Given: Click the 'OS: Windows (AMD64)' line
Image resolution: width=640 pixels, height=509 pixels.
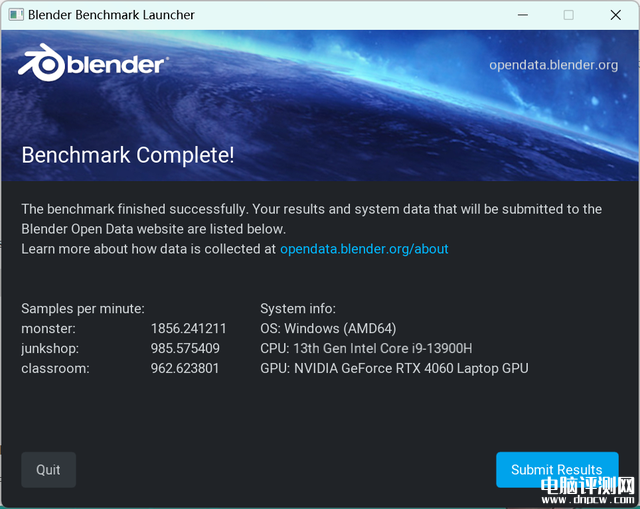Looking at the screenshot, I should [328, 329].
